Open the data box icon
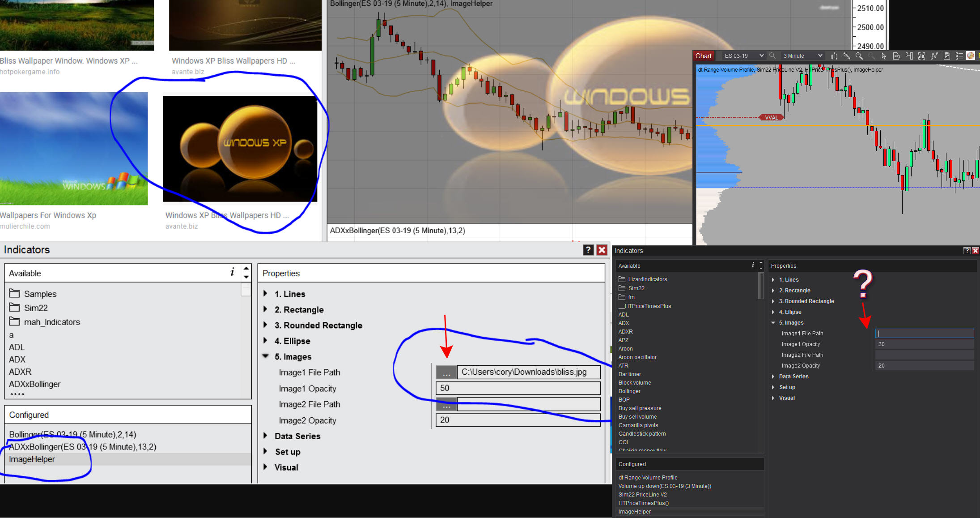 (x=896, y=56)
